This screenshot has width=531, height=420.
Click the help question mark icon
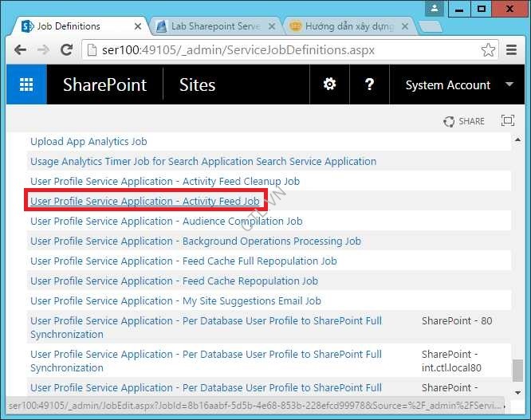369,84
